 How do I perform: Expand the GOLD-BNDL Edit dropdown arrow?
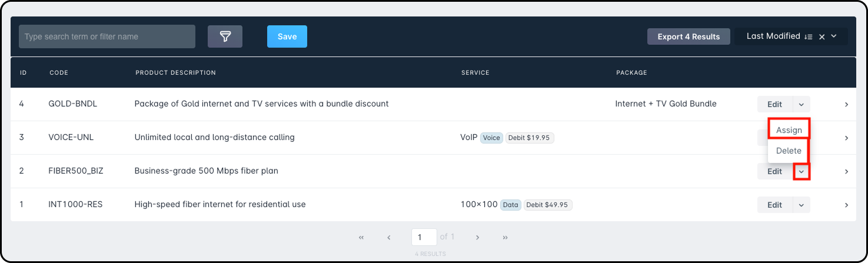tap(802, 105)
